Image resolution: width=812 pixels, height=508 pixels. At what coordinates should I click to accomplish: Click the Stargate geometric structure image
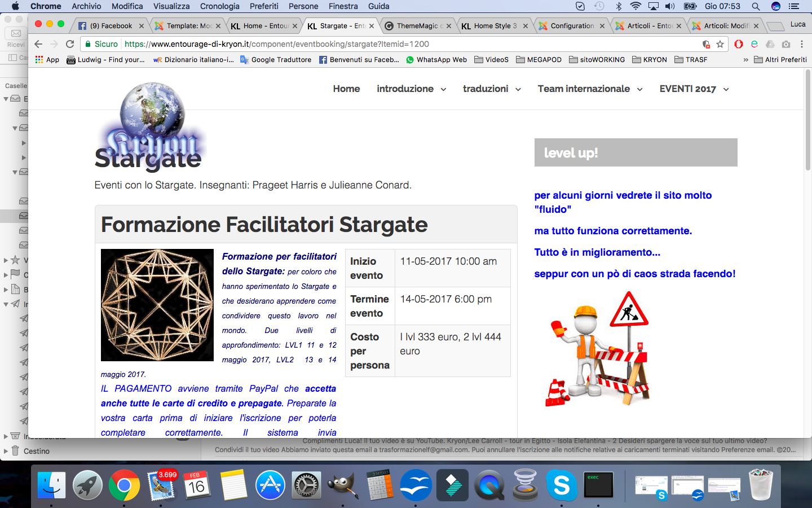coord(157,305)
